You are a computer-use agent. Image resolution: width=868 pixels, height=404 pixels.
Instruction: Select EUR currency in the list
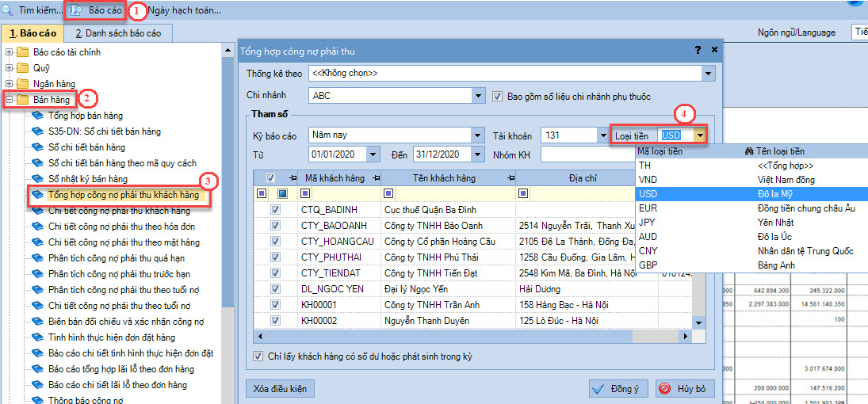pyautogui.click(x=751, y=208)
